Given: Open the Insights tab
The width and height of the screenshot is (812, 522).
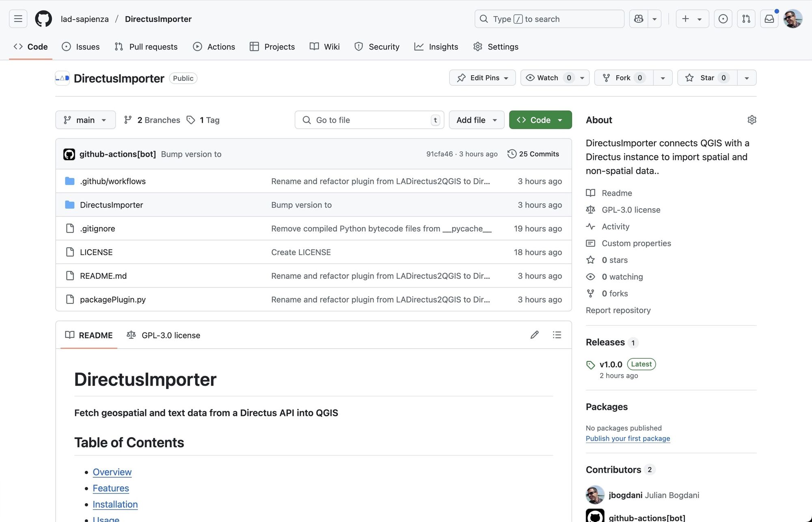Looking at the screenshot, I should (x=436, y=46).
